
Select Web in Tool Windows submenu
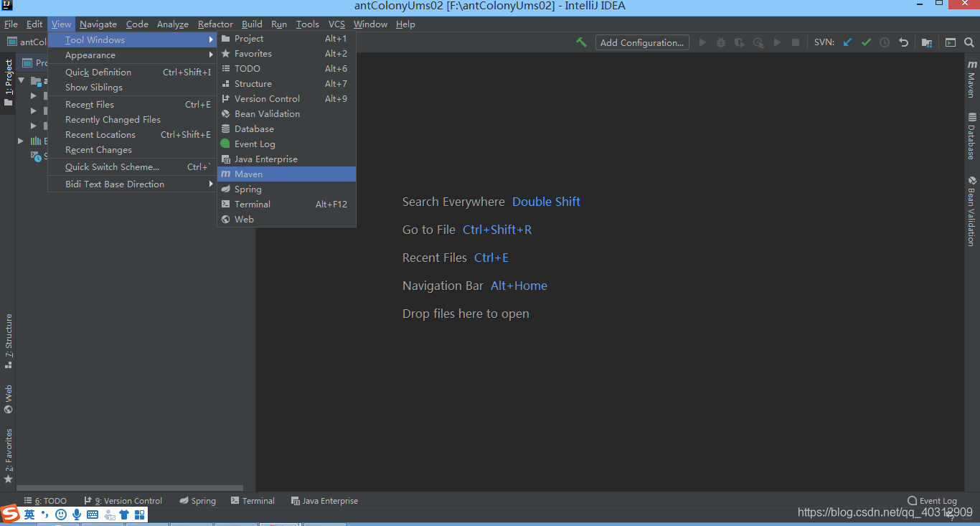tap(286, 220)
